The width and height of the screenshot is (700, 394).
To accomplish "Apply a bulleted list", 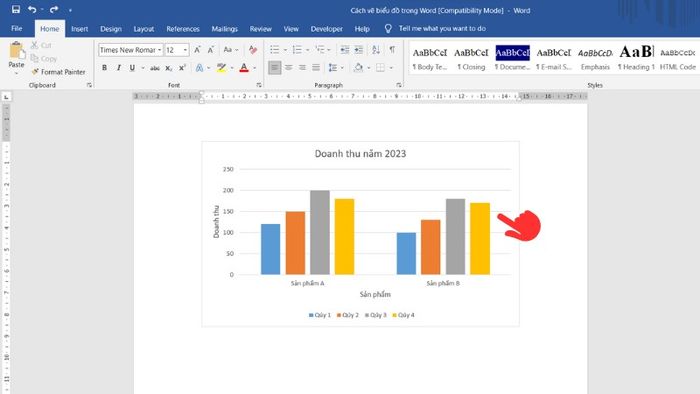I will coord(275,50).
